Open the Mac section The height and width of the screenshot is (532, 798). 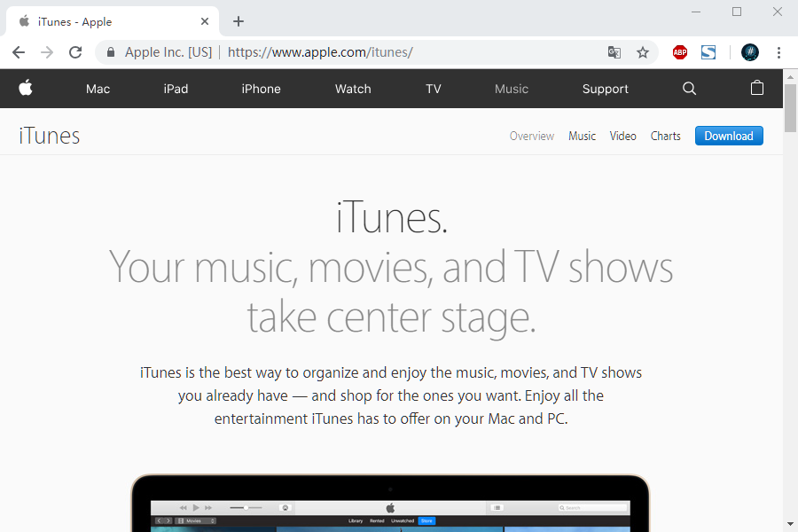coord(98,89)
